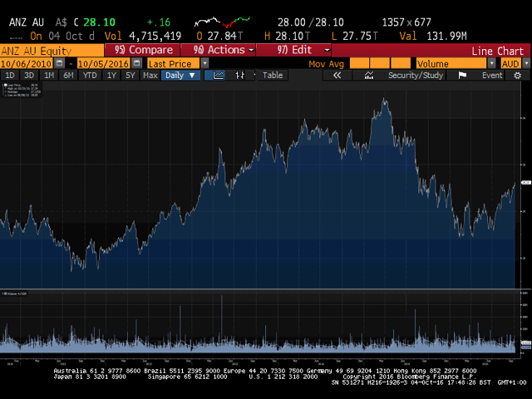532x399 pixels.
Task: Select the 1M time range
Action: [49, 76]
